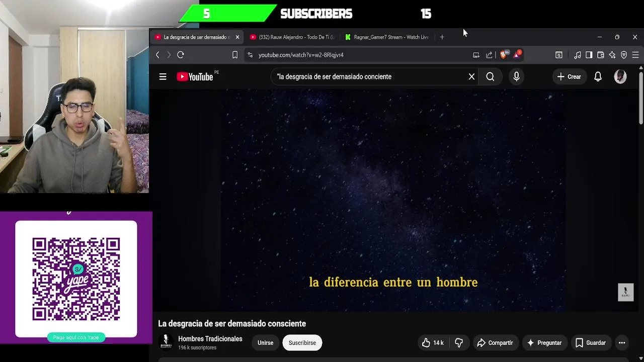Image resolution: width=644 pixels, height=362 pixels.
Task: Dislike the video with thumbs down
Action: click(x=459, y=343)
